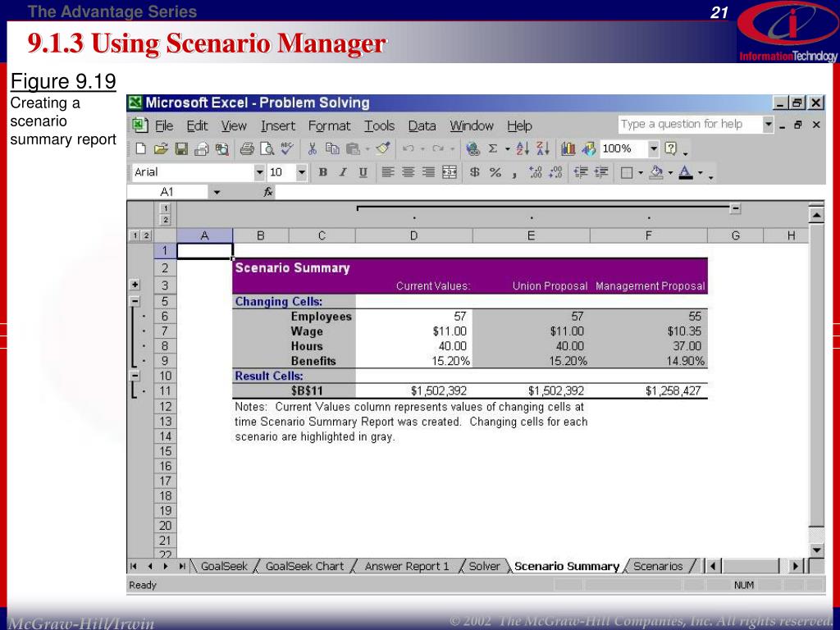This screenshot has width=840, height=630.
Task: Show row outline level 2 beside column A
Action: [x=146, y=235]
